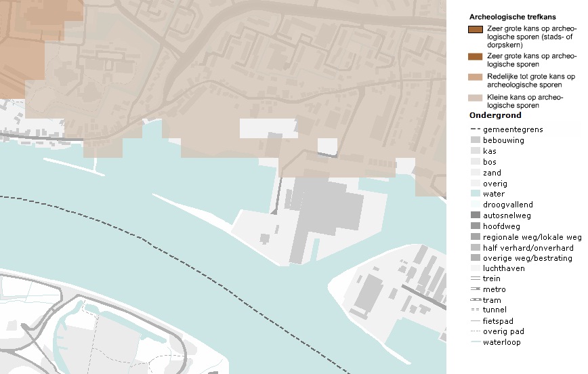Image resolution: width=588 pixels, height=374 pixels.
Task: Click the 'gemeentegrens' legend label
Action: 513,129
